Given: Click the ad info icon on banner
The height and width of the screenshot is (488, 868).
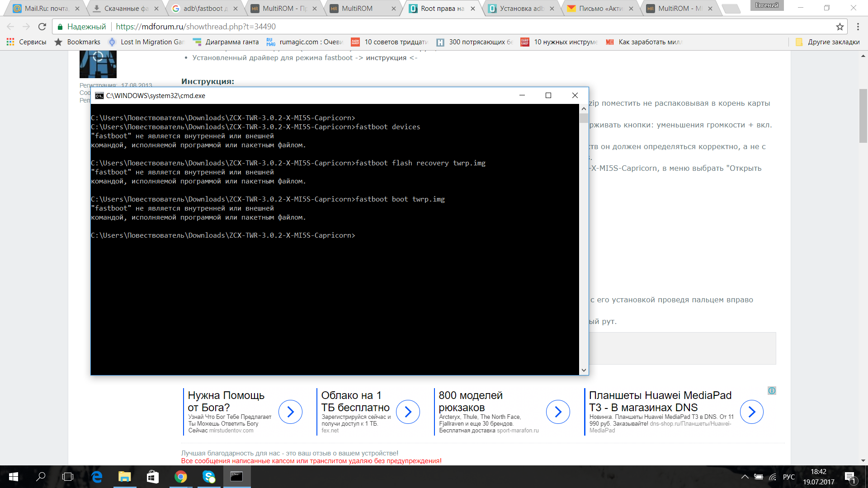Looking at the screenshot, I should (x=772, y=390).
